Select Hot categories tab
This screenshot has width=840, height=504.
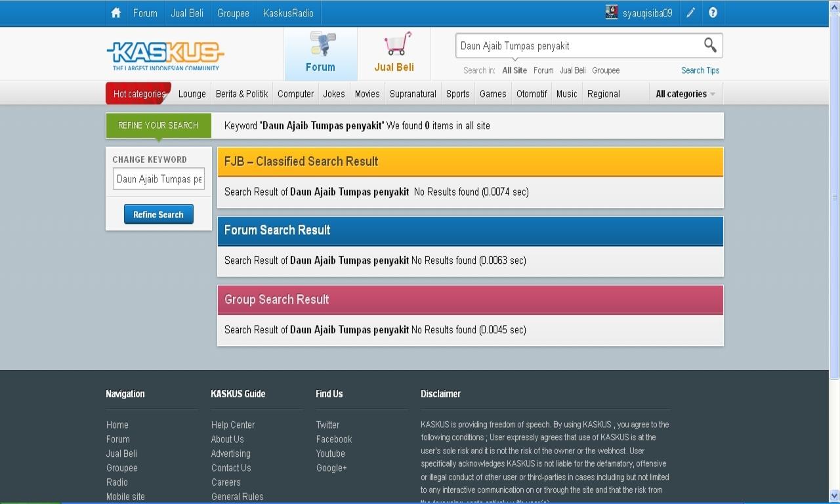(x=139, y=94)
